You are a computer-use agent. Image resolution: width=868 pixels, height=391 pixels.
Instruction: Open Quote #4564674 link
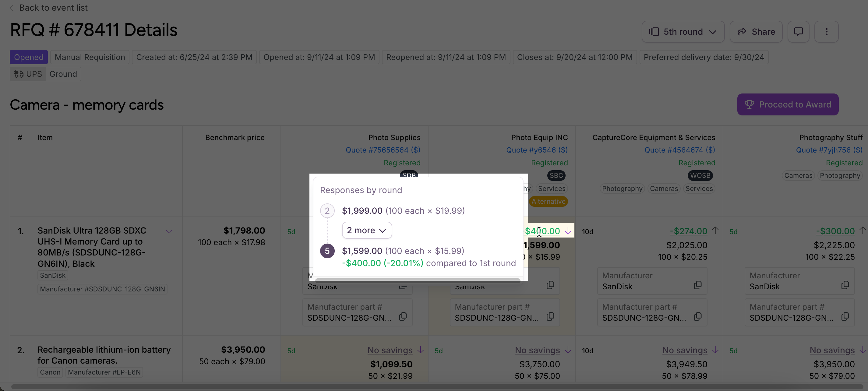click(x=680, y=150)
